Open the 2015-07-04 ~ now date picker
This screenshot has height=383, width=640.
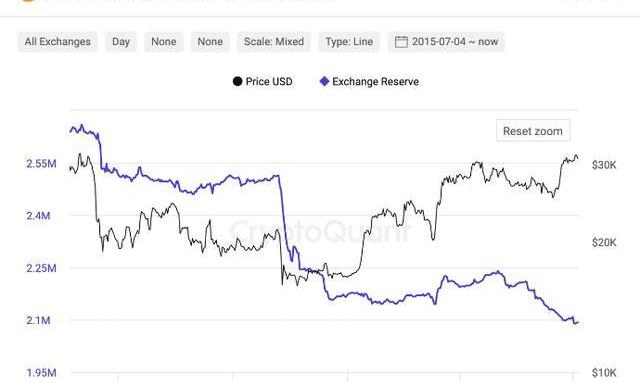(x=446, y=42)
